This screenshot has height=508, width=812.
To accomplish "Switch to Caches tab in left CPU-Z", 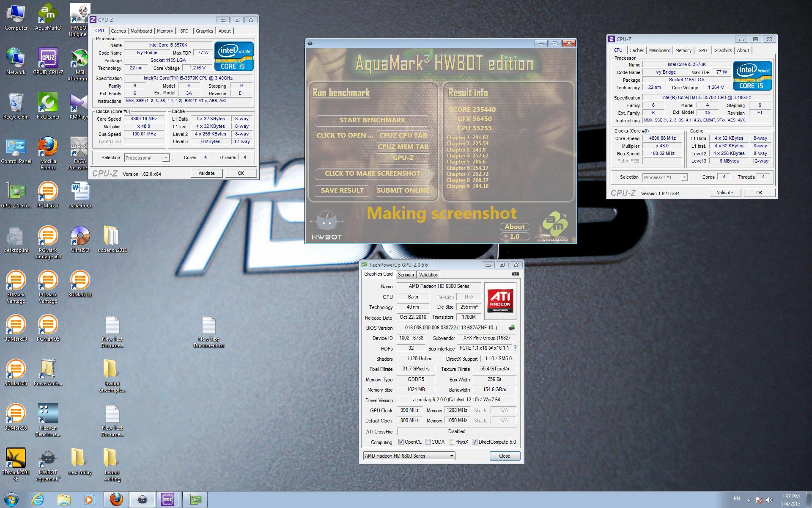I will [x=118, y=31].
